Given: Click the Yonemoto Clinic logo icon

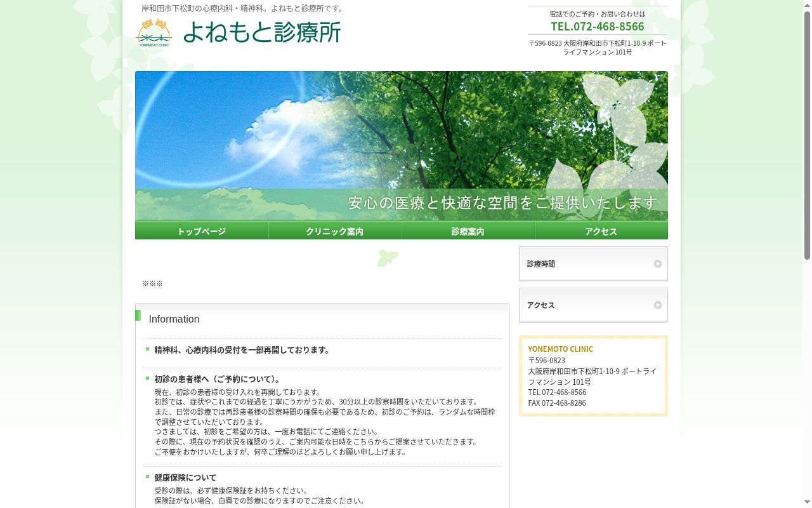Looking at the screenshot, I should 154,33.
